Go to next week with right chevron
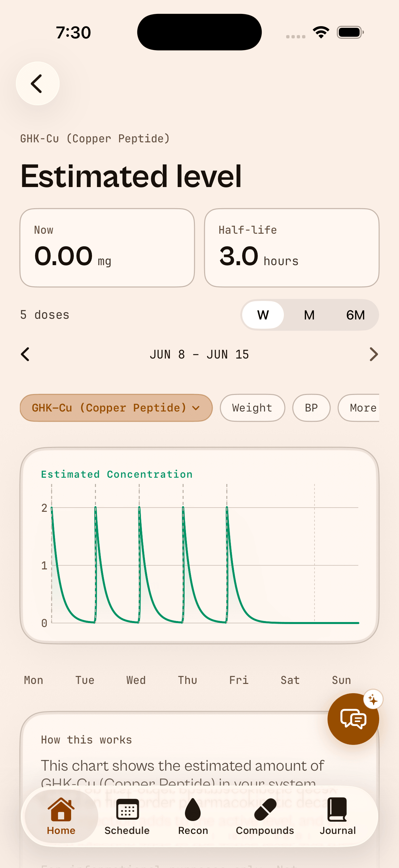 [374, 355]
